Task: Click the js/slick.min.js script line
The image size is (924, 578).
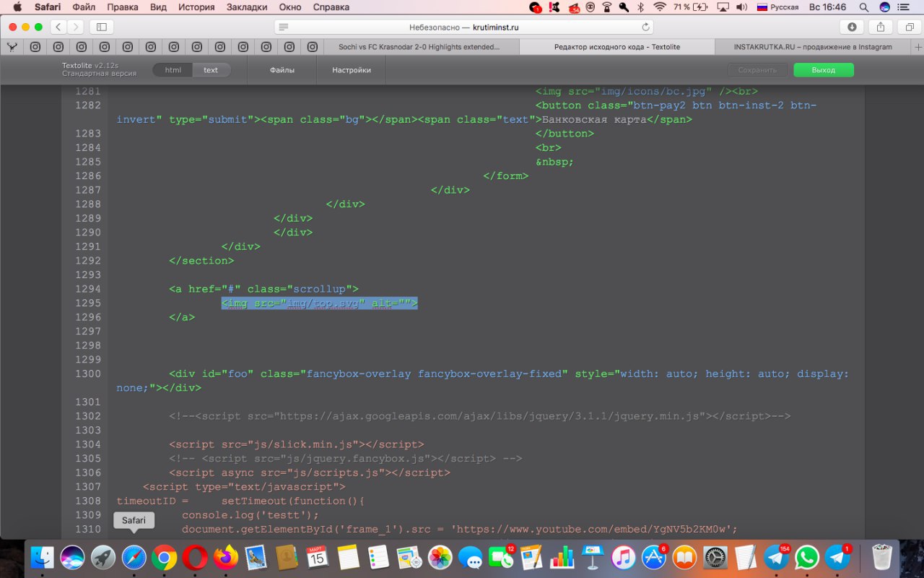Action: point(297,444)
